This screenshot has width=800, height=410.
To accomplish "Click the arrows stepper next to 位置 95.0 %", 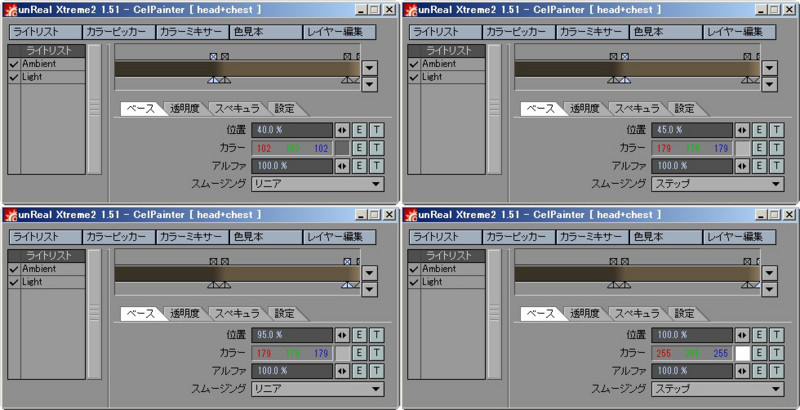I will pyautogui.click(x=342, y=335).
